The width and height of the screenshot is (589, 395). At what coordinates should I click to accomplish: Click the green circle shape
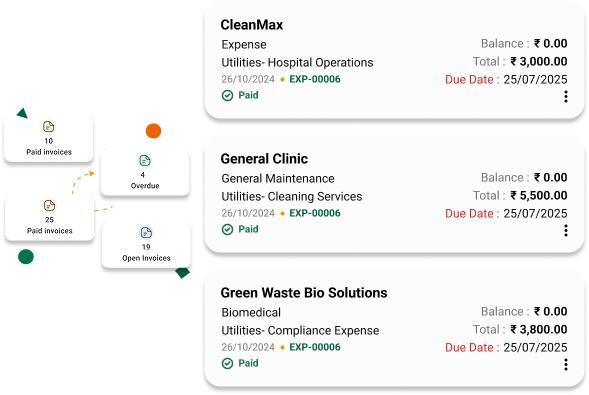coord(26,257)
